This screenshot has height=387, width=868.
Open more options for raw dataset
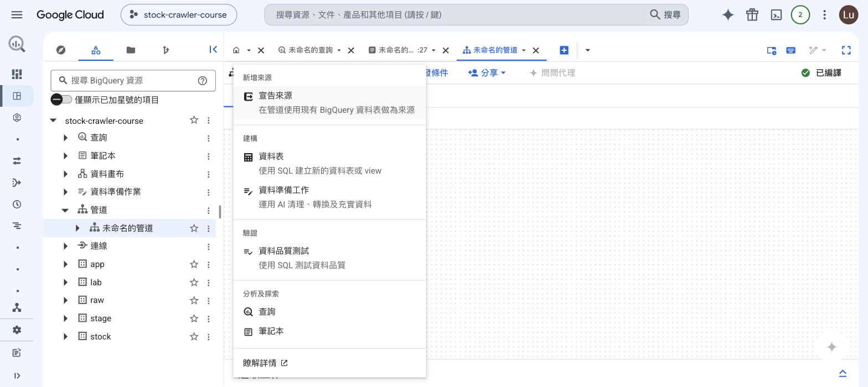coord(208,301)
